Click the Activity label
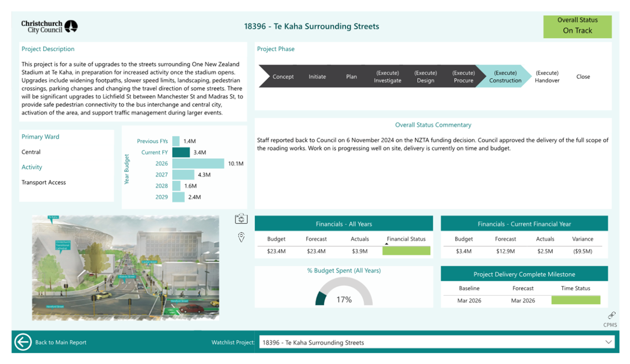This screenshot has height=364, width=630. pyautogui.click(x=32, y=167)
